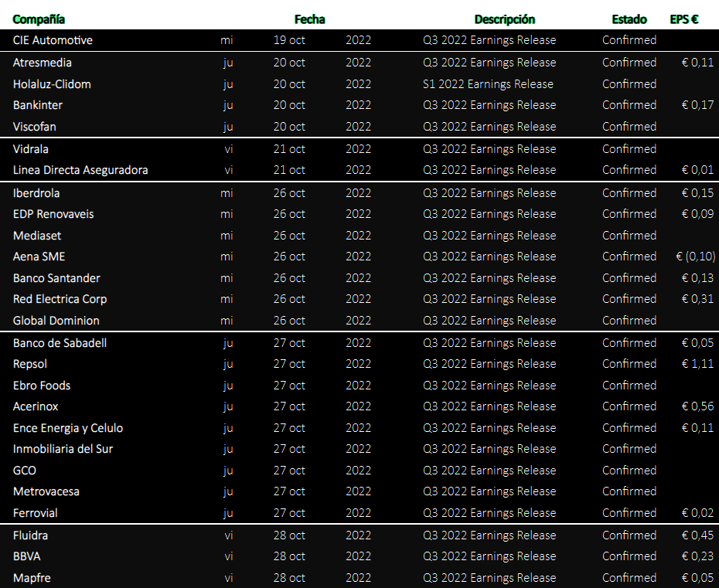The height and width of the screenshot is (588, 719).
Task: Select the Mapfre company cell
Action: click(x=32, y=578)
